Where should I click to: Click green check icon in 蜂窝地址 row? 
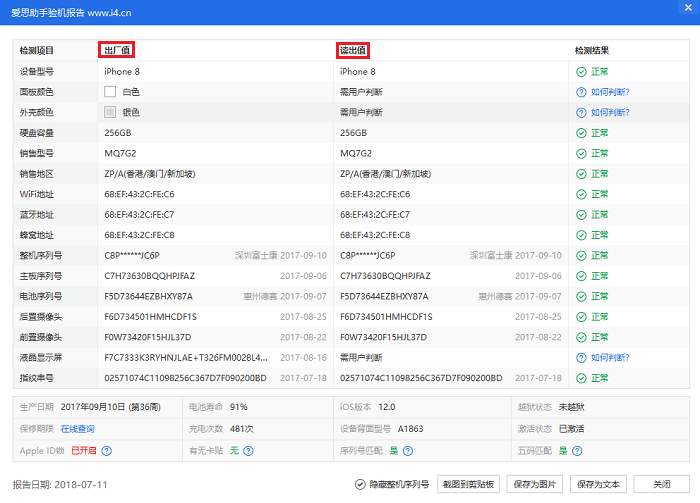pos(581,235)
